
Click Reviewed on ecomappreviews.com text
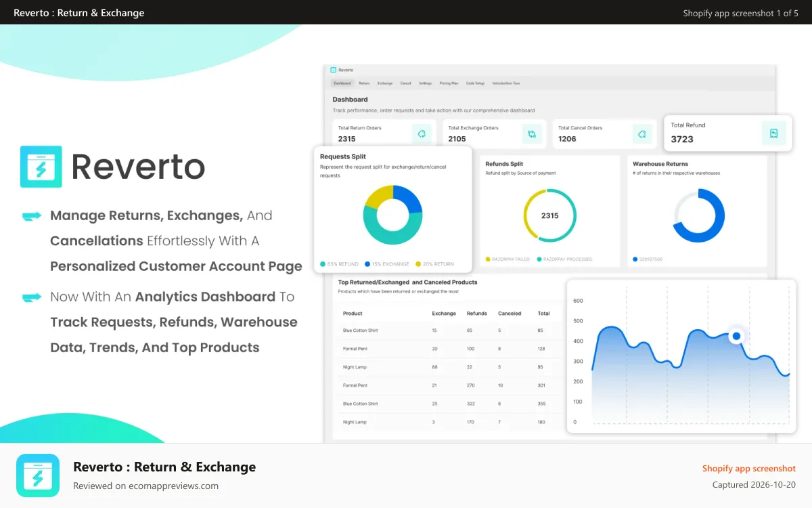(x=145, y=486)
